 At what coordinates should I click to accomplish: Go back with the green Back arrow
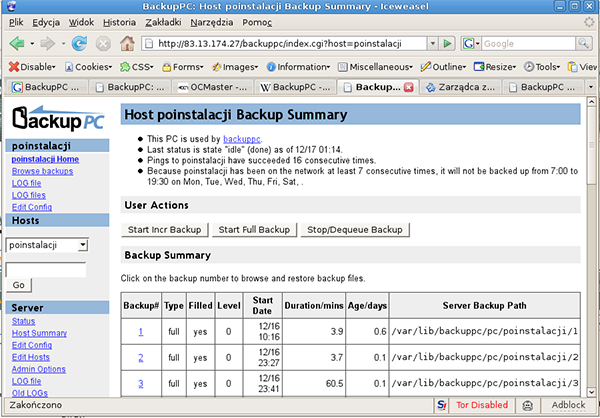tap(16, 44)
